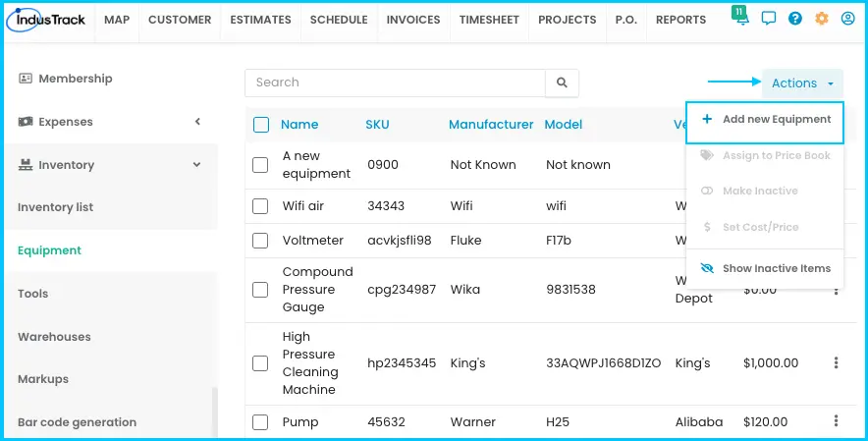The image size is (868, 441).
Task: Click the Expenses money icon
Action: pos(26,122)
